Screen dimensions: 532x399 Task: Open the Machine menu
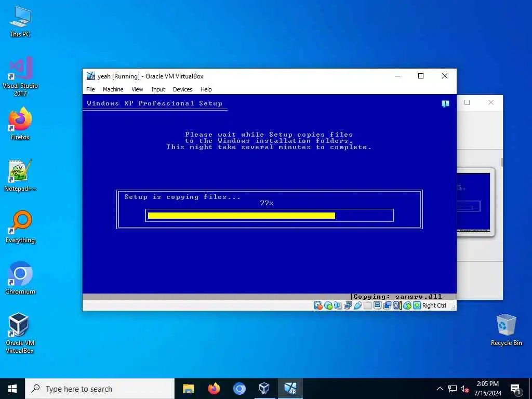tap(113, 89)
